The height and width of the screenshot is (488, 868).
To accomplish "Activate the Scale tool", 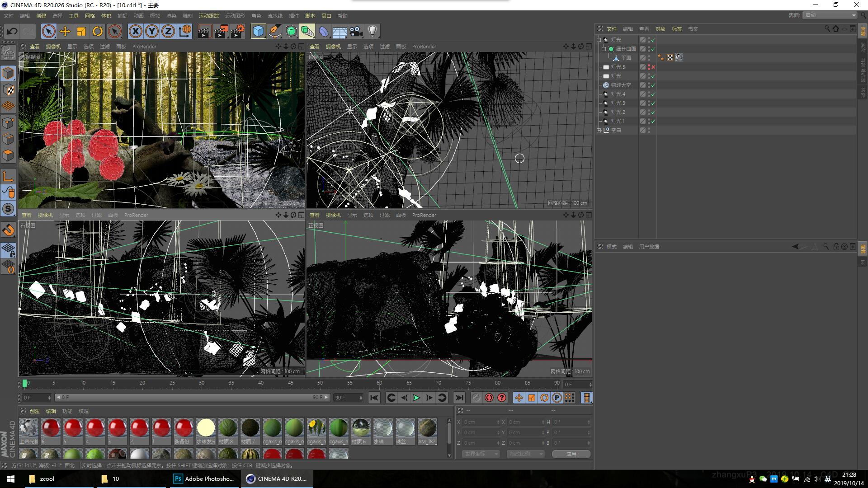I will (x=81, y=31).
